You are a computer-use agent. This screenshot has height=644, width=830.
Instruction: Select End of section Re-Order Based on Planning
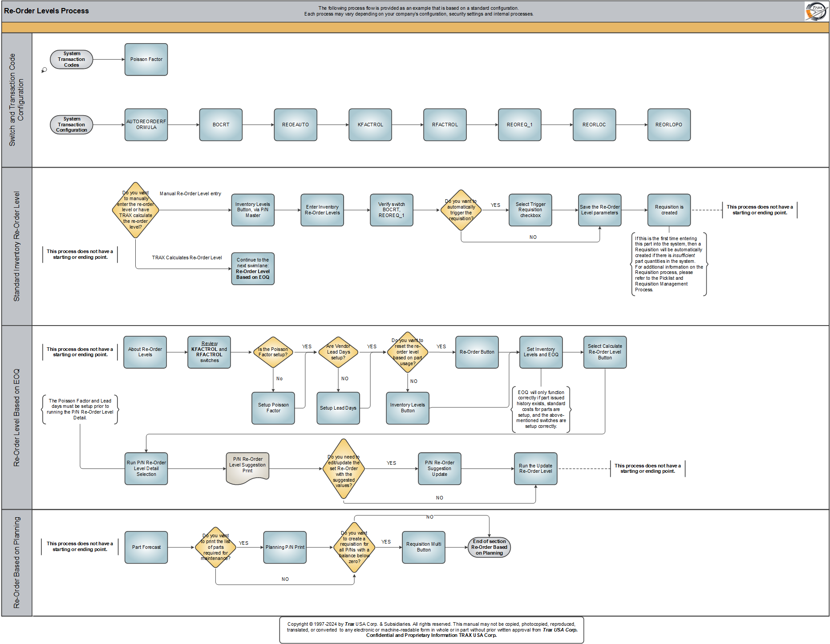click(490, 547)
